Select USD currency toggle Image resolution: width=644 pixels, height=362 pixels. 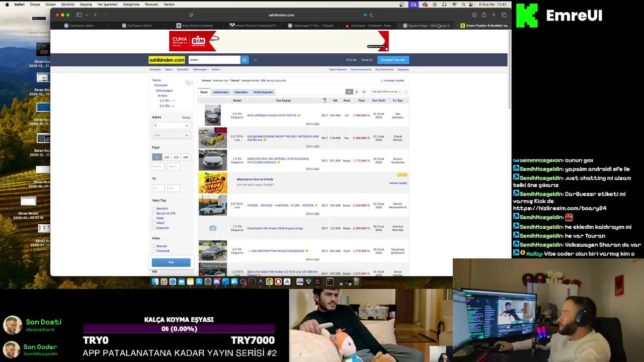[x=167, y=157]
